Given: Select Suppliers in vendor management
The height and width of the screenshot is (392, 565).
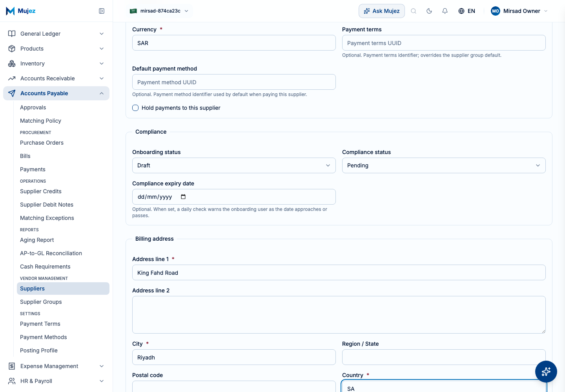Looking at the screenshot, I should [63, 289].
